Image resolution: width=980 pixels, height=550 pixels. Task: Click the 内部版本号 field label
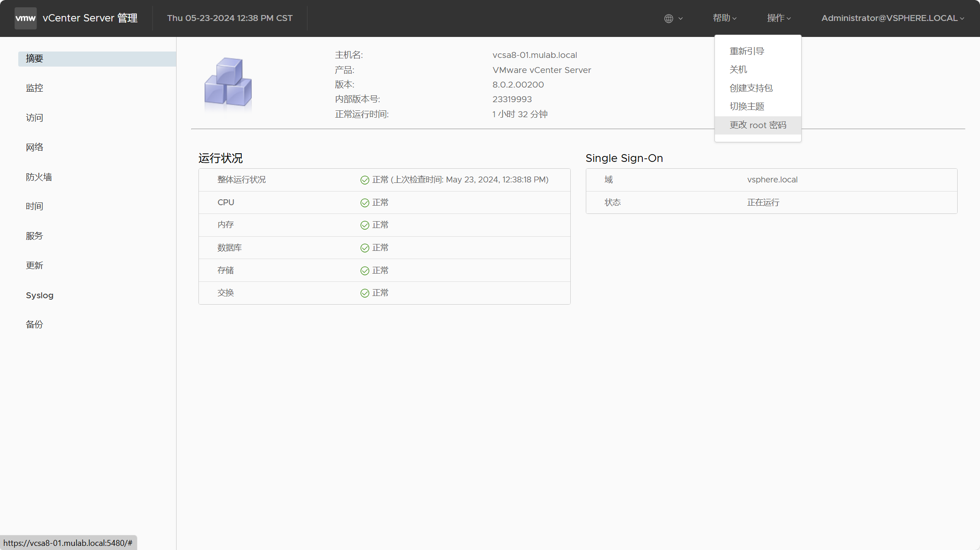click(x=358, y=99)
